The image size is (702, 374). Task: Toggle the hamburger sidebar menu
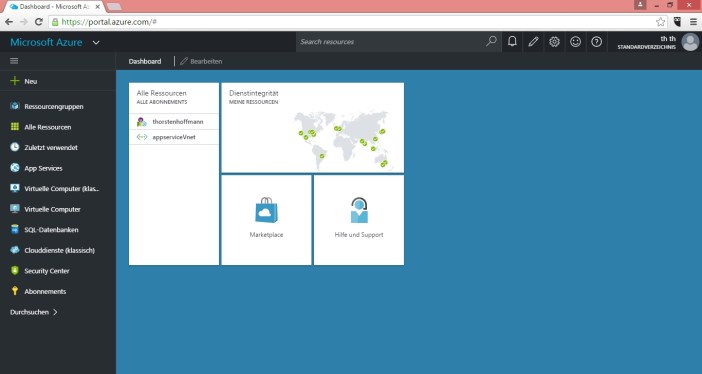[x=14, y=61]
